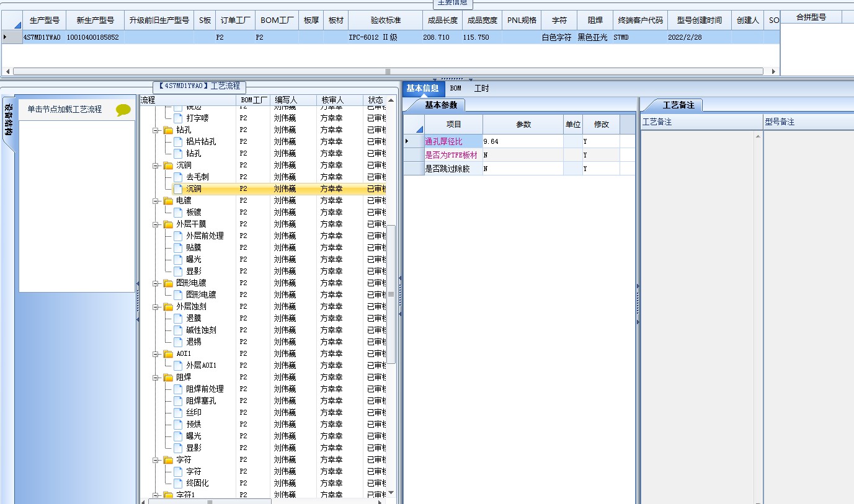Image resolution: width=854 pixels, height=504 pixels.
Task: Click the document icon beside 去毛刺
Action: click(x=178, y=177)
